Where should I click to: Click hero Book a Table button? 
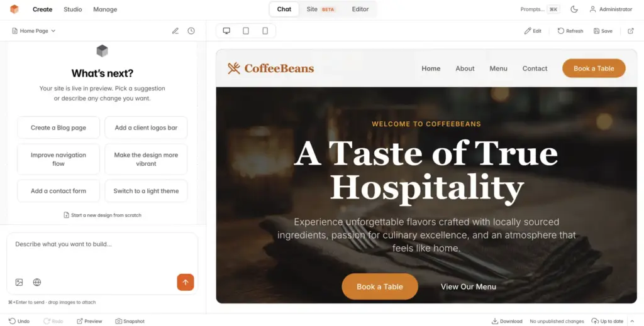click(x=380, y=286)
